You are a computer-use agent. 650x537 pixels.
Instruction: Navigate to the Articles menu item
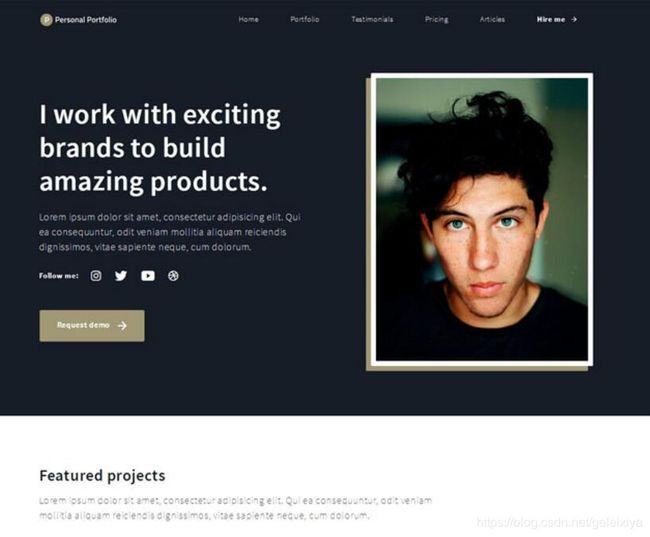[x=492, y=19]
